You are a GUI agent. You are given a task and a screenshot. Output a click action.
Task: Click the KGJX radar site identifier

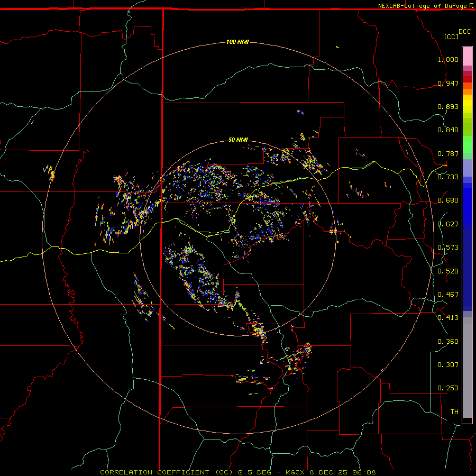click(295, 472)
